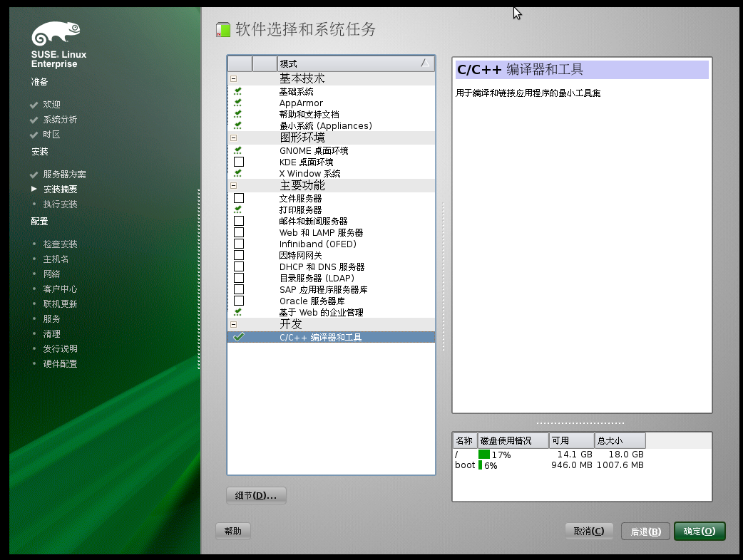Viewport: 743px width, 560px height.
Task: Click the checkmark icon beside 打印服务器
Action: 237,209
